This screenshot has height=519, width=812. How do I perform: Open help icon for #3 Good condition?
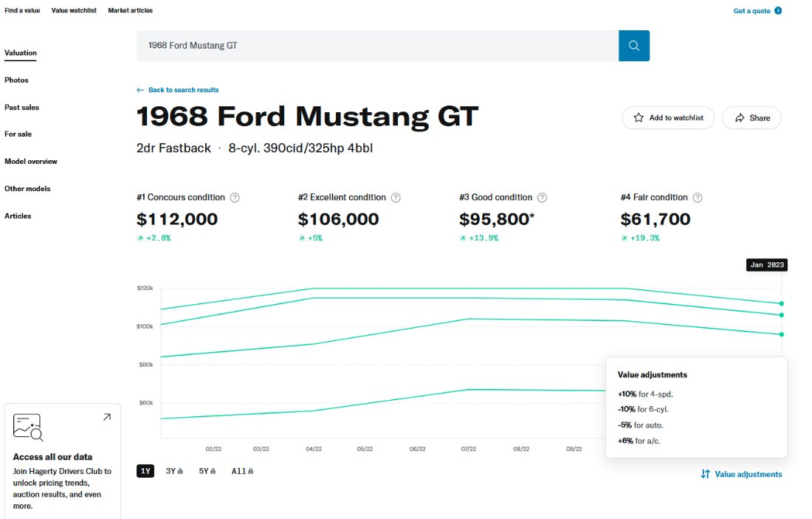(x=542, y=197)
